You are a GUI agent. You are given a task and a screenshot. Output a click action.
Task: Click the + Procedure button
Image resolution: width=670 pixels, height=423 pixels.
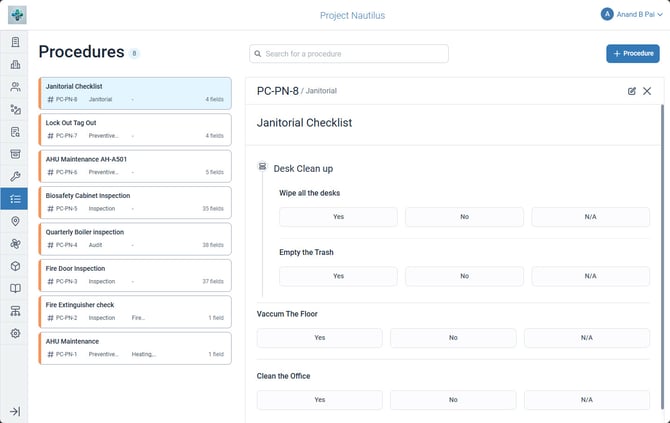point(633,53)
